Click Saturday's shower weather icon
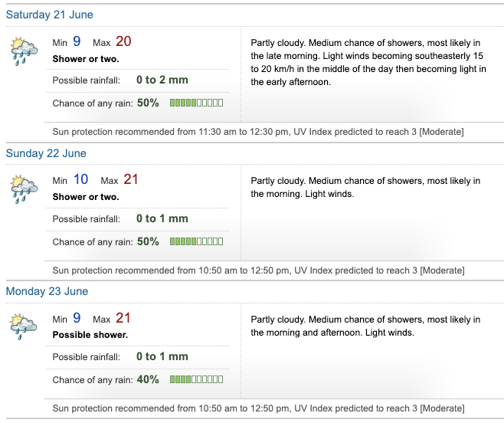Viewport: 504px width, 423px height. tap(24, 51)
